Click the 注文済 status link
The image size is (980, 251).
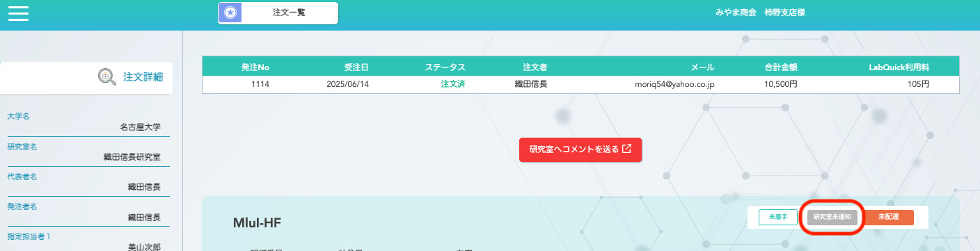click(452, 84)
